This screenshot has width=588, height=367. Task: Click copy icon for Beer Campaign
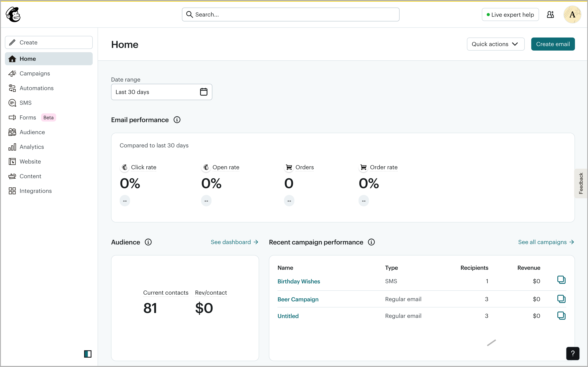tap(561, 299)
